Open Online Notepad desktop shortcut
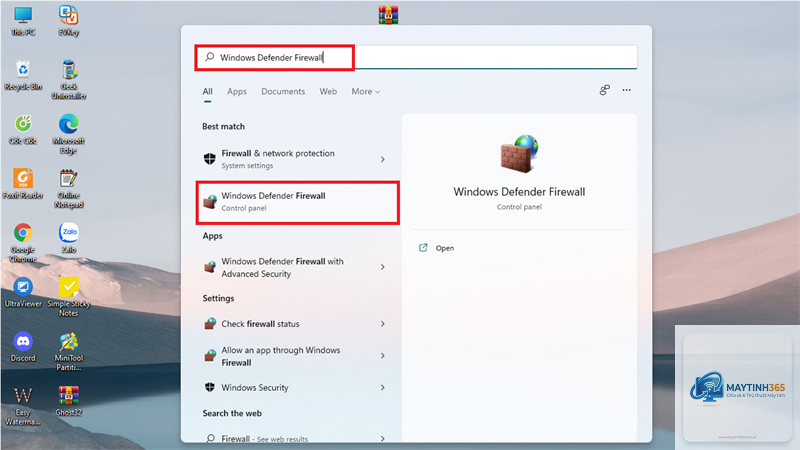This screenshot has width=800, height=450. (x=68, y=188)
